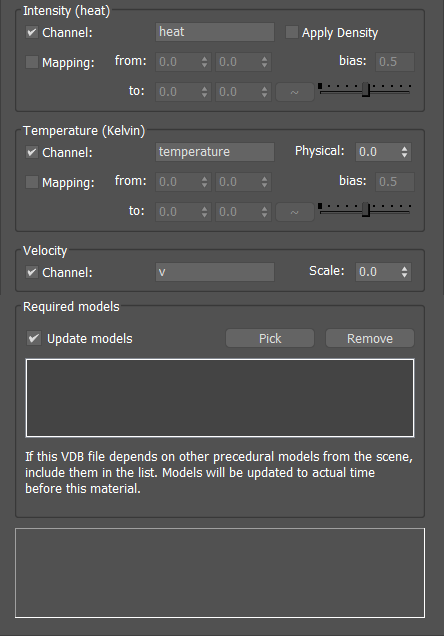The width and height of the screenshot is (444, 636).
Task: Click the 'heat' channel name field
Action: coord(215,32)
